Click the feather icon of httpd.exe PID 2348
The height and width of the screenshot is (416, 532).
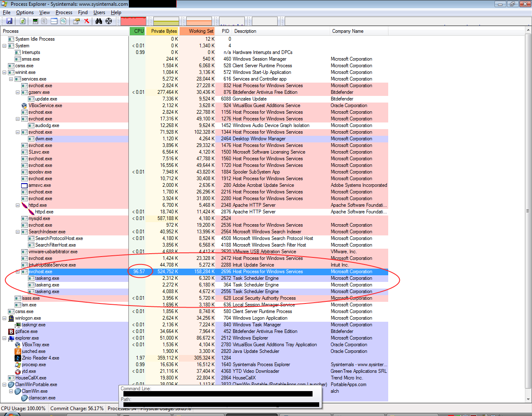coord(25,205)
